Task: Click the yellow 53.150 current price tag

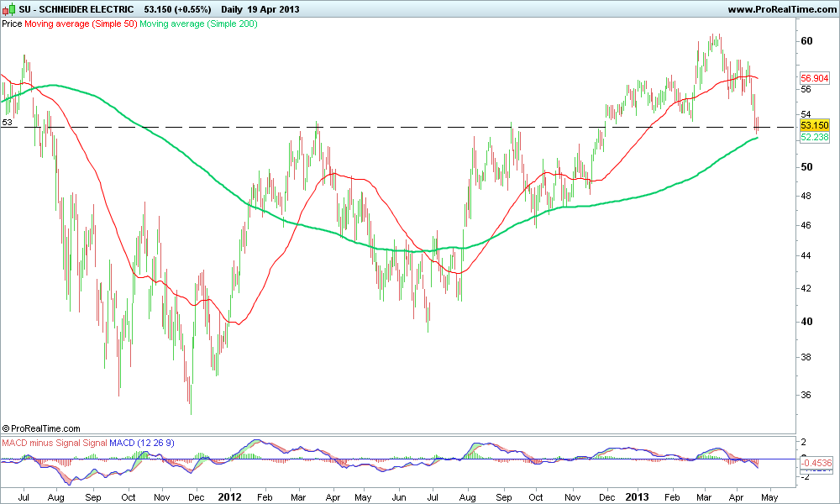Action: [814, 125]
